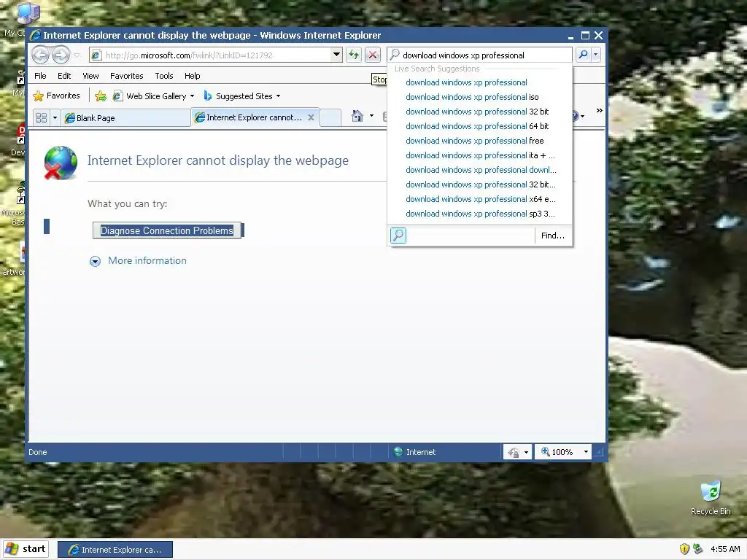Expand the Web Slice Gallery dropdown arrow

(193, 96)
